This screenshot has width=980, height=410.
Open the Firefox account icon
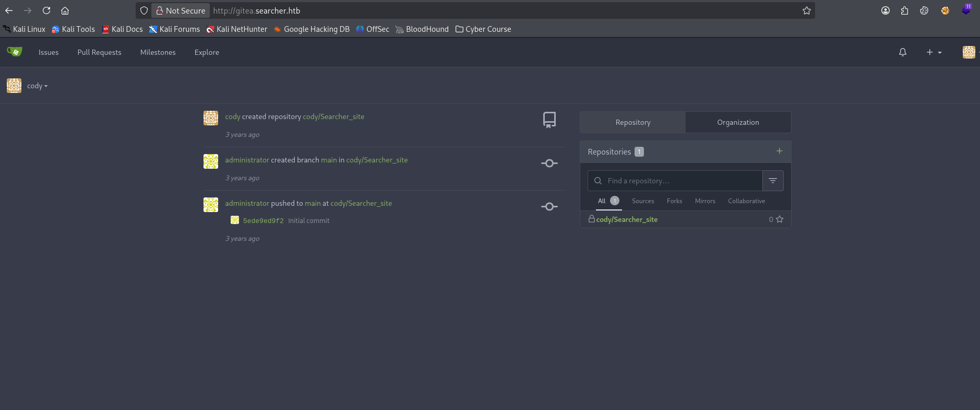pos(886,10)
